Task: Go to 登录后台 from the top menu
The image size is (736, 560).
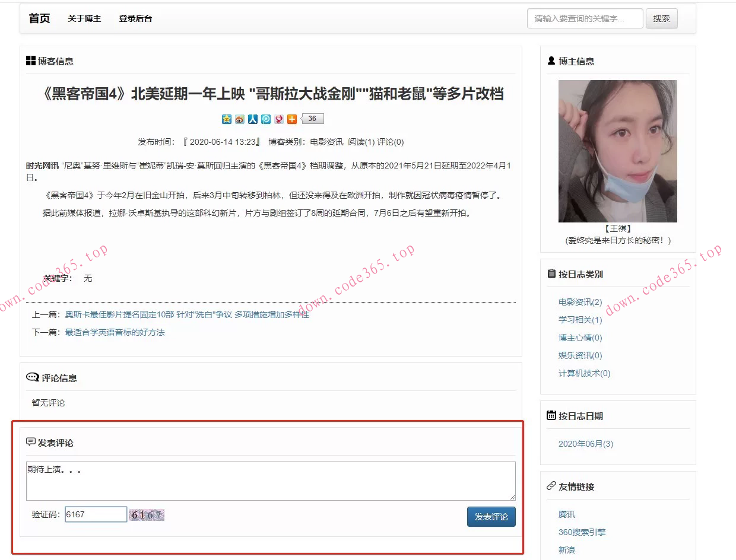Action: (x=135, y=18)
